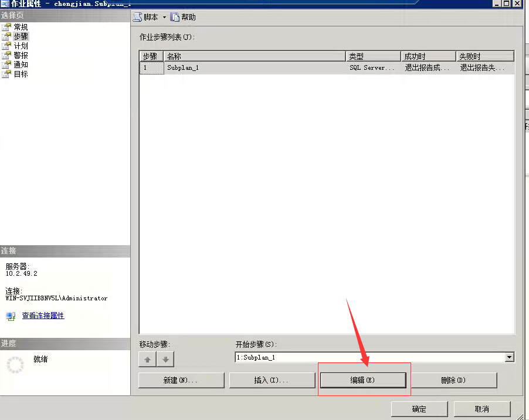Click the 插入(I) button
The width and height of the screenshot is (529, 420).
click(272, 380)
